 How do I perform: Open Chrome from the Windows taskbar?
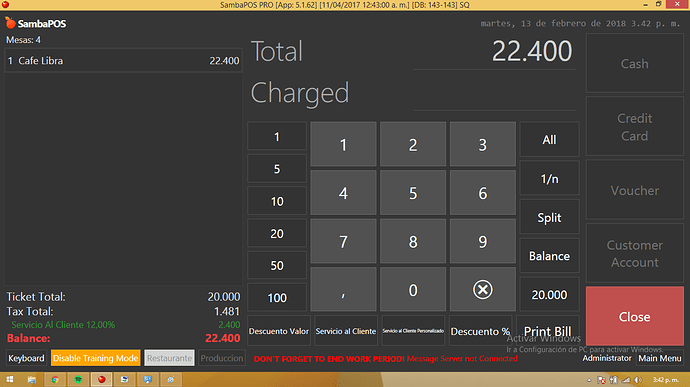(x=55, y=380)
